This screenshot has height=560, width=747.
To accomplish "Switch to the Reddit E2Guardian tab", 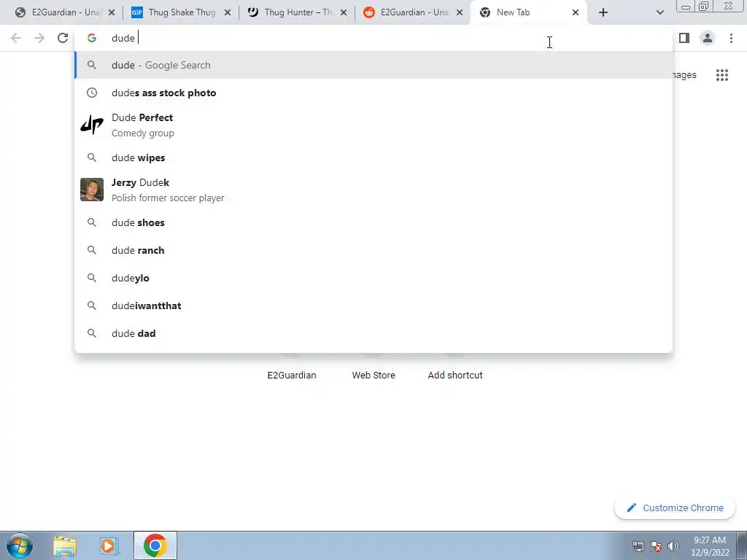I will click(x=413, y=12).
